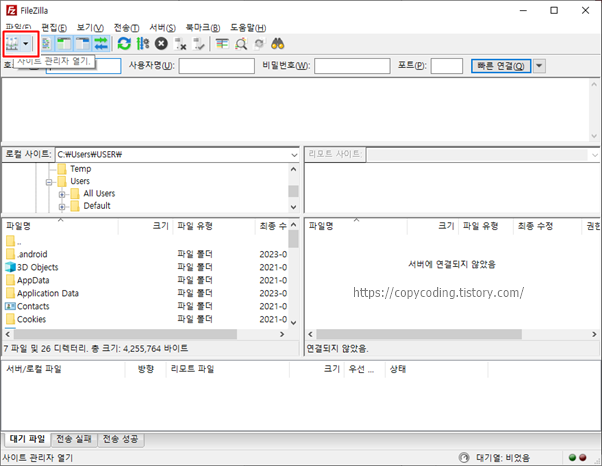Click the 서버/로컬 파일 queue column header
Viewport: 602px width, 466px height.
tap(64, 369)
